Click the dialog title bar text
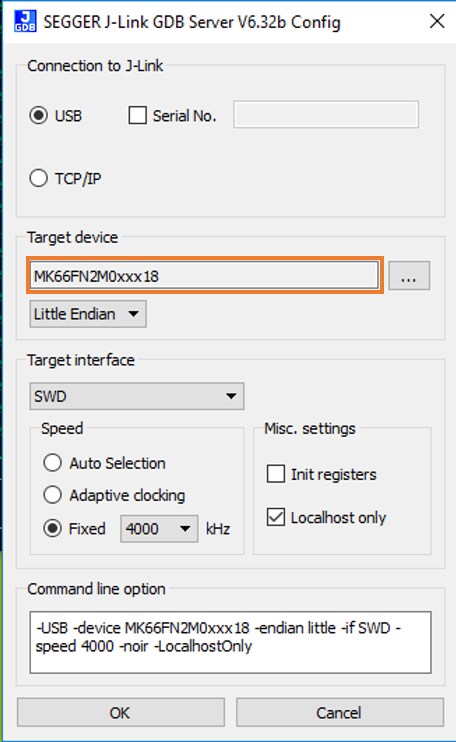The height and width of the screenshot is (742, 456). 192,22
